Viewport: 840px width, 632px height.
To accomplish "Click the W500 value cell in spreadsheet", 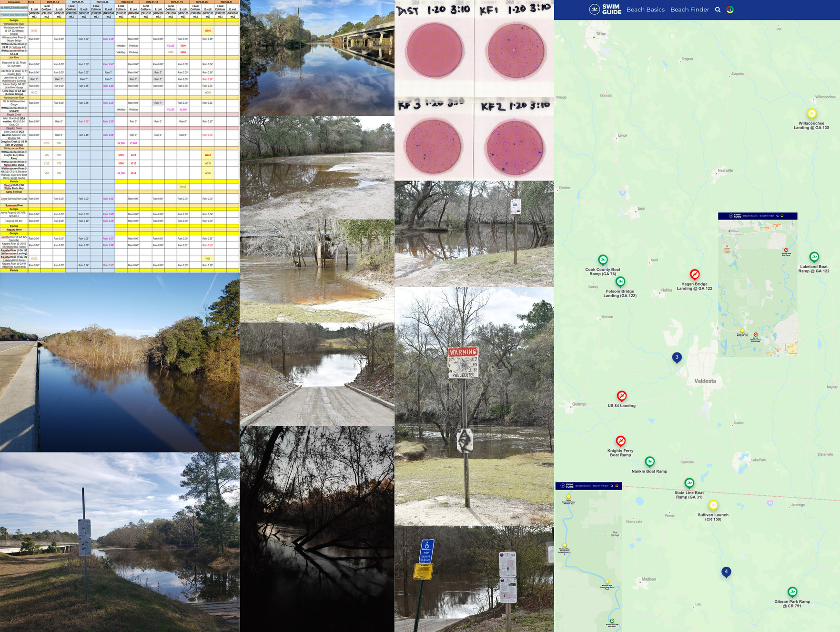I will tap(208, 30).
